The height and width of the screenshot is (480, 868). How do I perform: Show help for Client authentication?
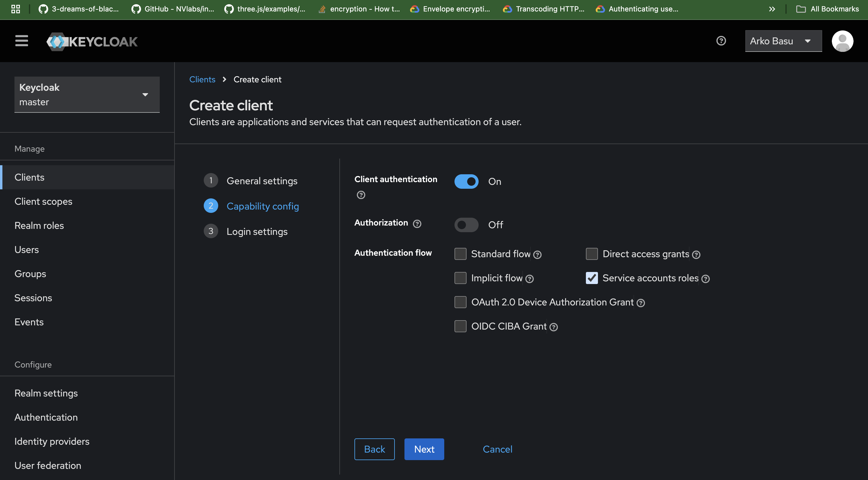point(360,195)
